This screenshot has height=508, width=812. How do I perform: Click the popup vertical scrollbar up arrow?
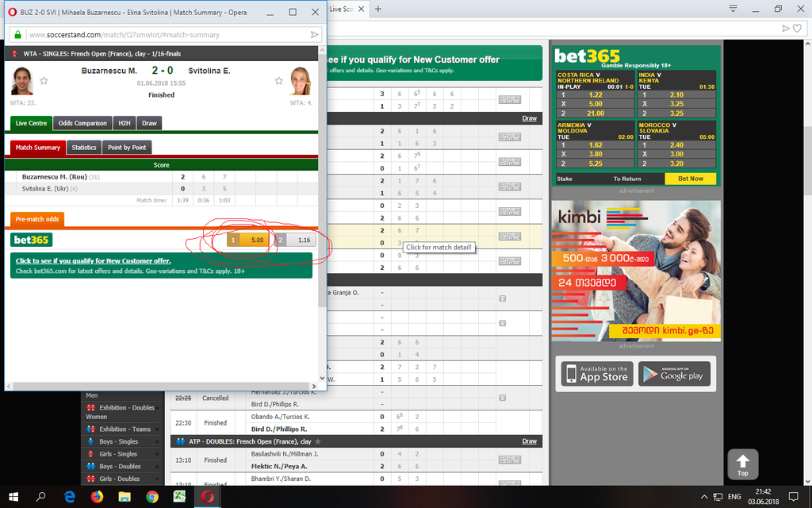coord(322,50)
